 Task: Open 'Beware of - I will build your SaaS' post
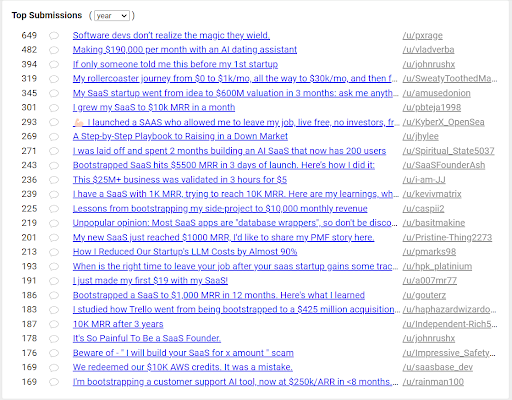(183, 353)
